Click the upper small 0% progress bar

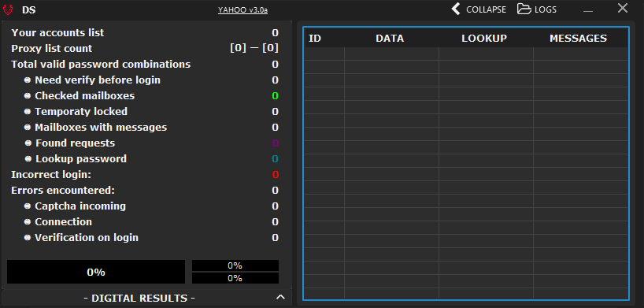235,265
